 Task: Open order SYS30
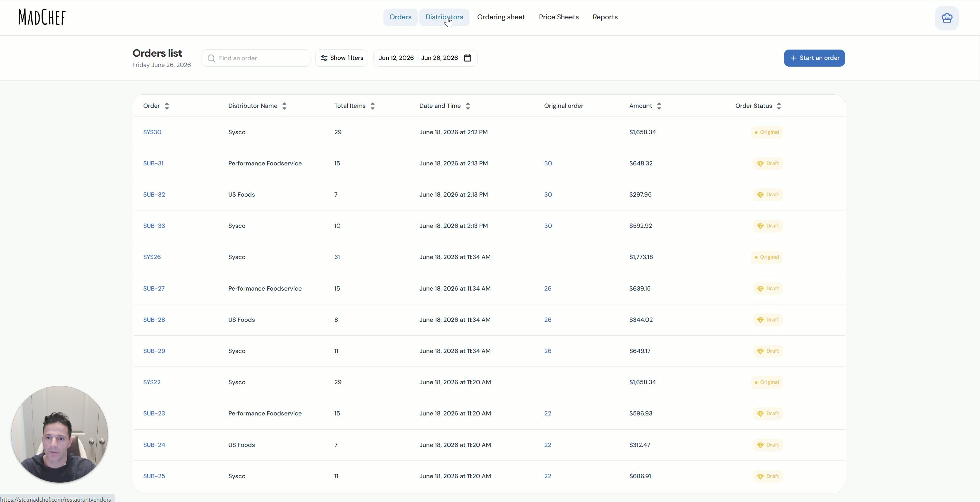click(152, 132)
